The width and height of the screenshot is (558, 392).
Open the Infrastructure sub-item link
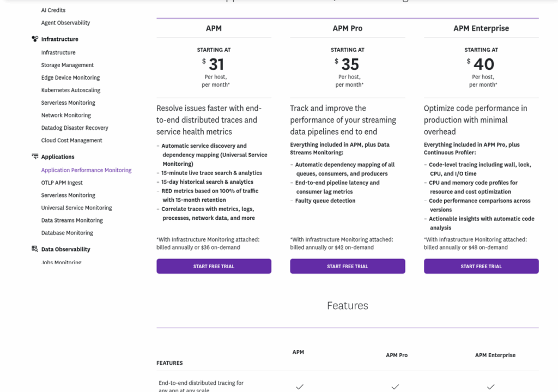click(58, 52)
